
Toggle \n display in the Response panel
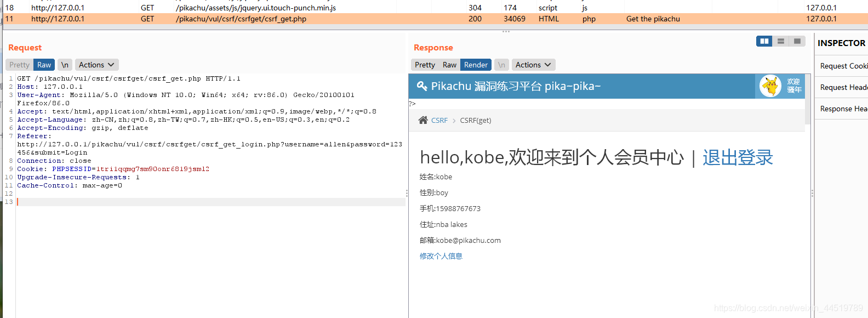pyautogui.click(x=501, y=65)
